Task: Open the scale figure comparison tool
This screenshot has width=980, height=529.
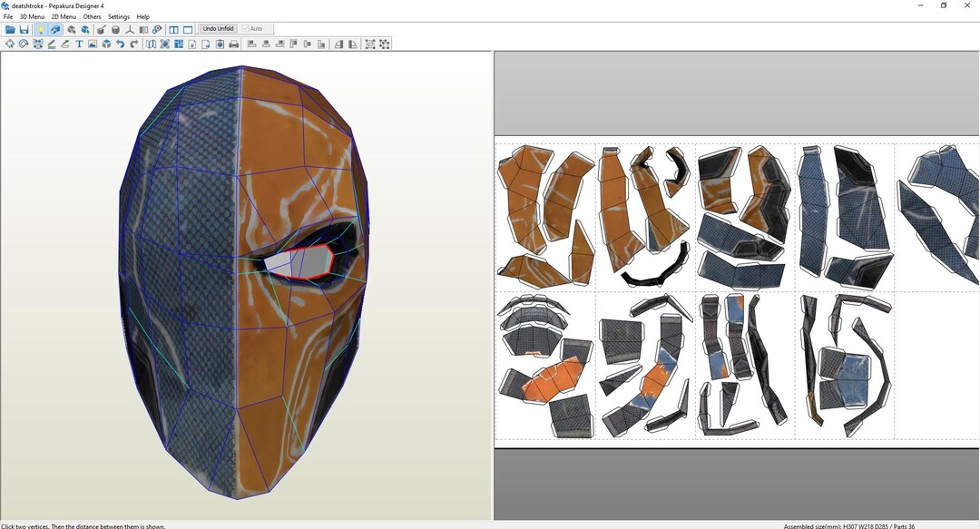Action: [130, 29]
